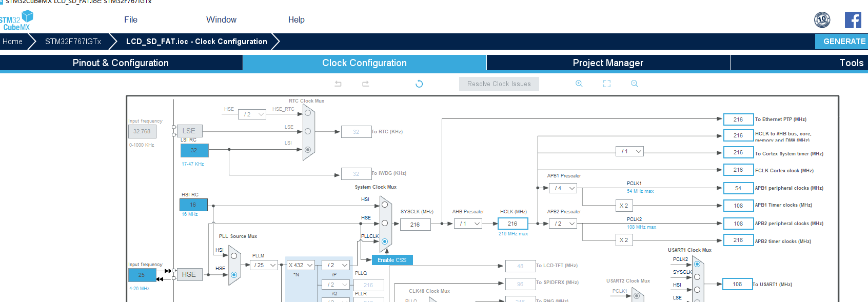Screen dimensions: 868x302
Task: Choose HSE in System Clock Mux
Action: pyautogui.click(x=385, y=223)
